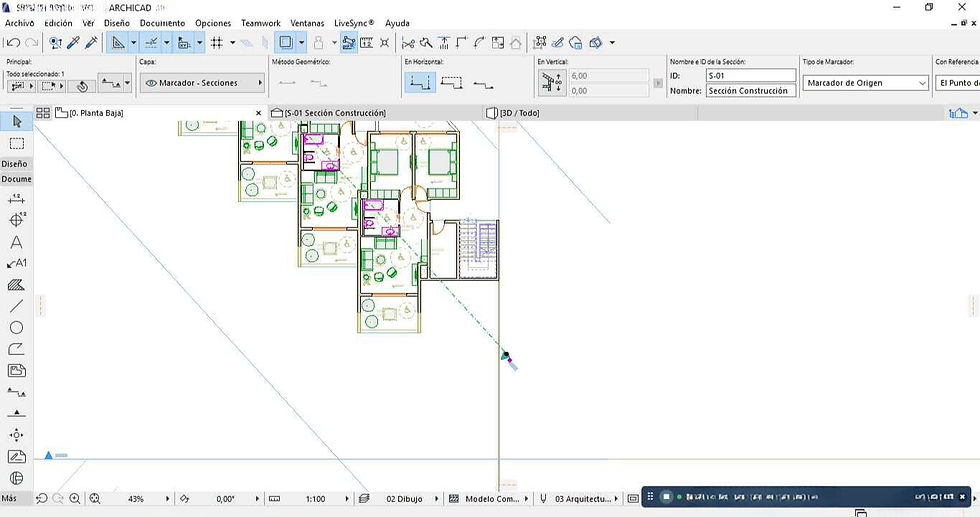Choose the scissors trim tool
The width and height of the screenshot is (980, 517).
tap(408, 43)
